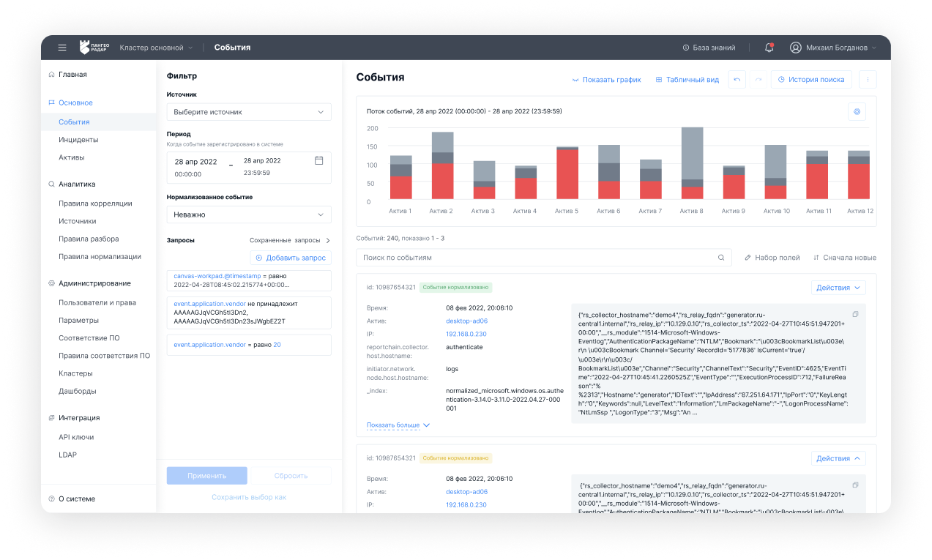This screenshot has height=560, width=932.
Task: Expand Показать больше in first event
Action: (398, 425)
